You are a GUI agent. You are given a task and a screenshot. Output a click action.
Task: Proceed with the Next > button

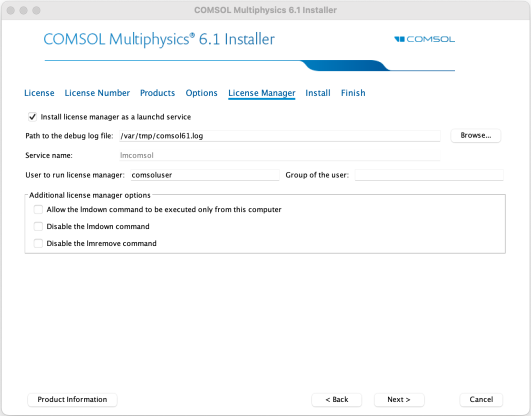coord(399,399)
